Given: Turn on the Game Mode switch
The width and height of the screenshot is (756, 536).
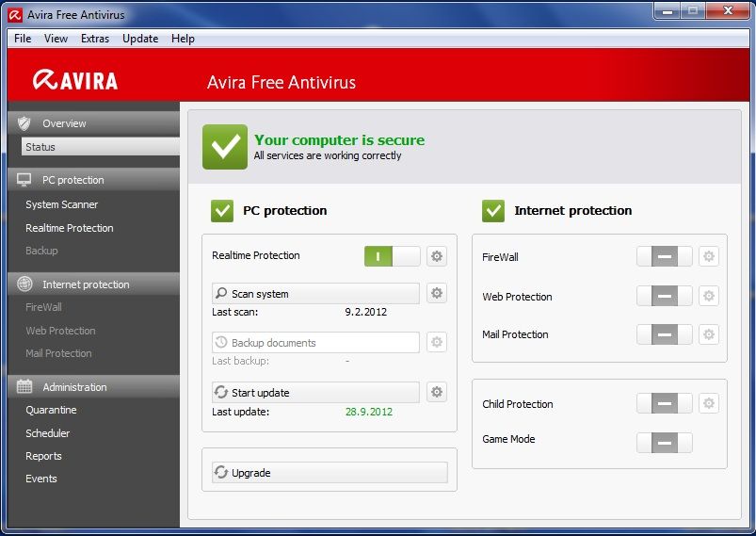Looking at the screenshot, I should coord(664,442).
